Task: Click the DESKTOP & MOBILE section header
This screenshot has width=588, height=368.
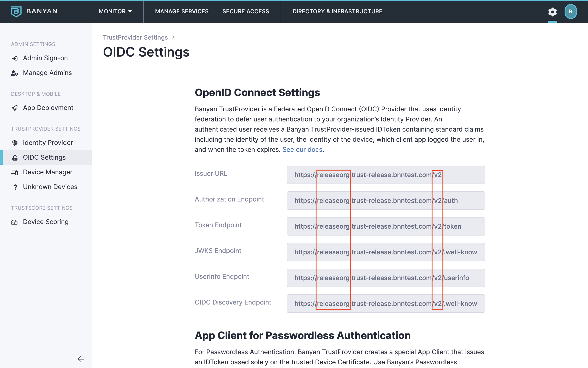Action: [36, 94]
